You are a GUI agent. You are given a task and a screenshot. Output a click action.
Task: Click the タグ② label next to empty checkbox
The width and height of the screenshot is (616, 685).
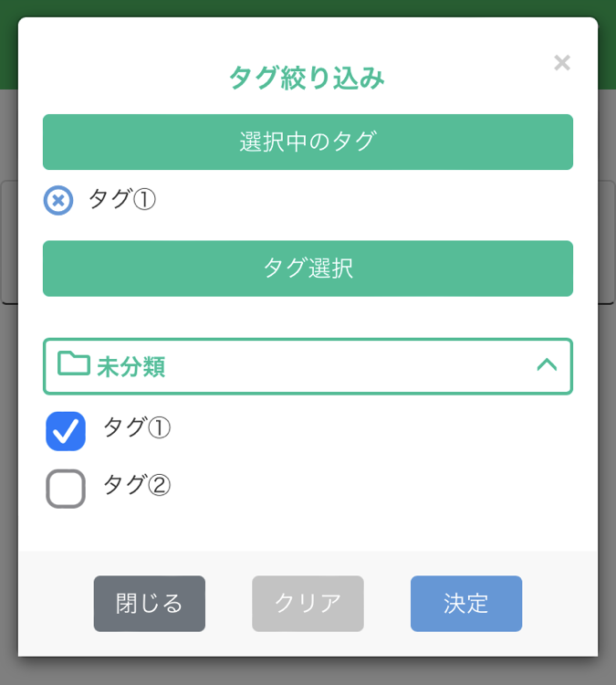pyautogui.click(x=137, y=484)
